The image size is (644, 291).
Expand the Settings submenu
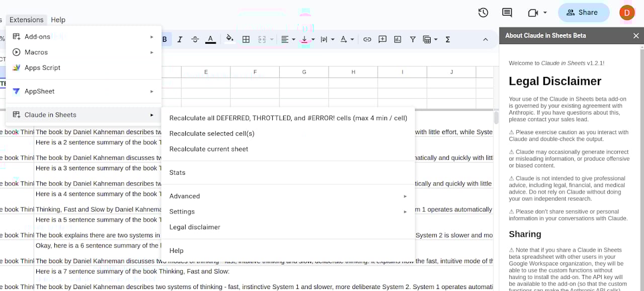click(x=288, y=212)
